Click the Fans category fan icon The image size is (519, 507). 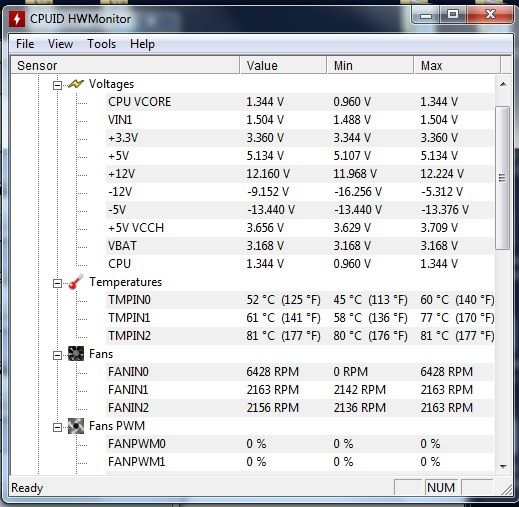tap(76, 354)
